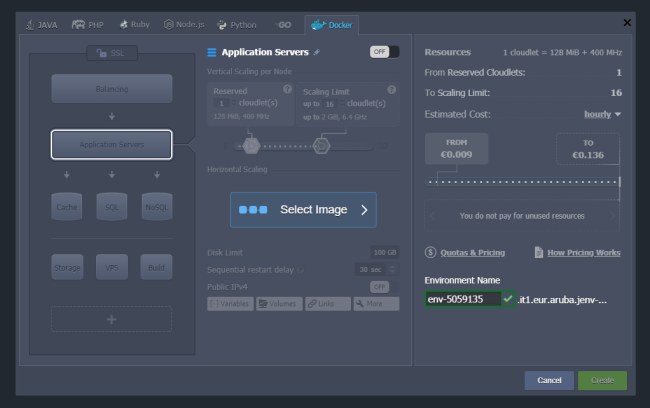Toggle Application Servers OFF switch

point(383,52)
